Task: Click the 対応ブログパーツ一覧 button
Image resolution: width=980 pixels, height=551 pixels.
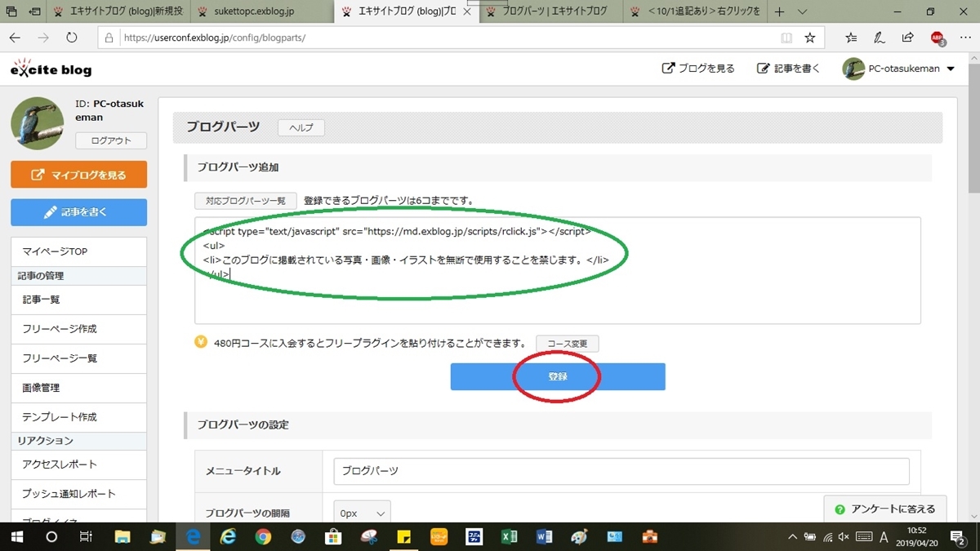Action: (x=246, y=200)
